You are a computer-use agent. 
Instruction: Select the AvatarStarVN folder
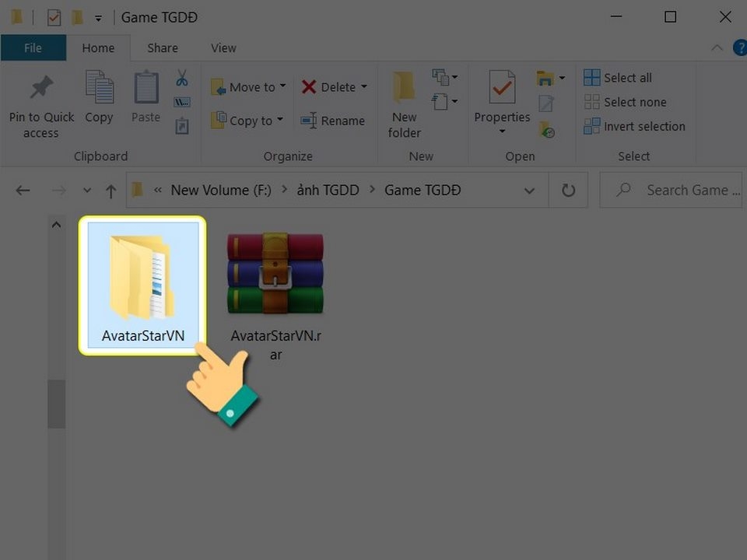143,285
